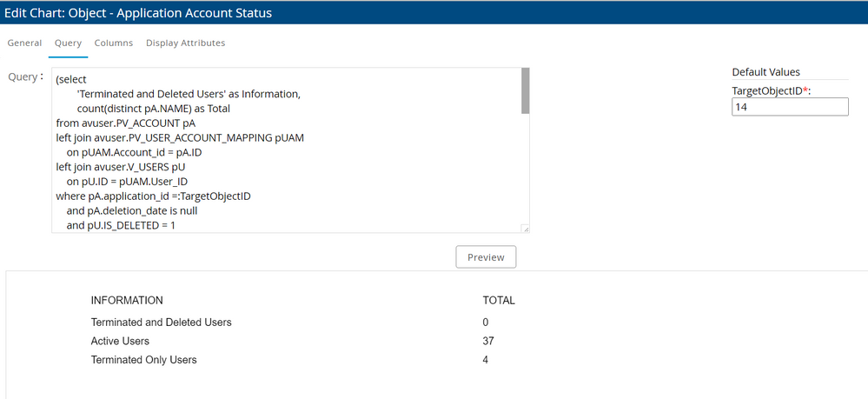Click the INFORMATION column header
Screen dimensions: 868x399
pyautogui.click(x=127, y=301)
